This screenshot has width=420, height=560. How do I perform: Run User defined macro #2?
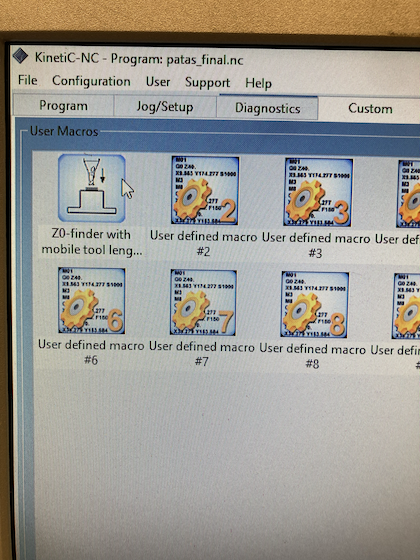tap(205, 190)
